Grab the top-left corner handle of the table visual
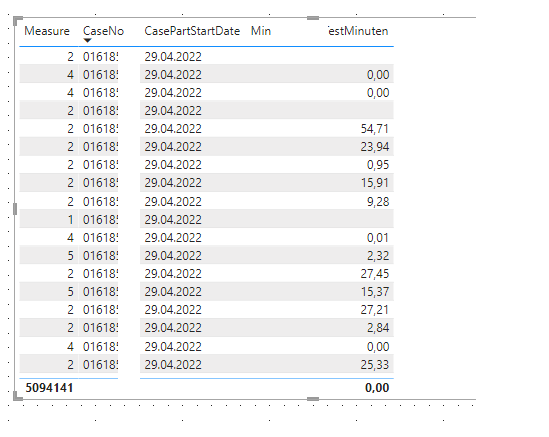 pos(18,21)
